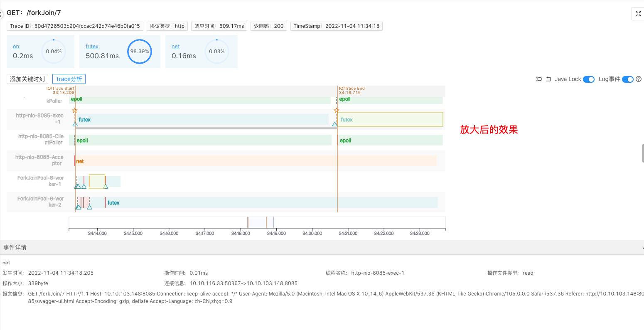Click the triangle marker under exec-1 at trace start
Image resolution: width=644 pixels, height=330 pixels.
pyautogui.click(x=75, y=124)
